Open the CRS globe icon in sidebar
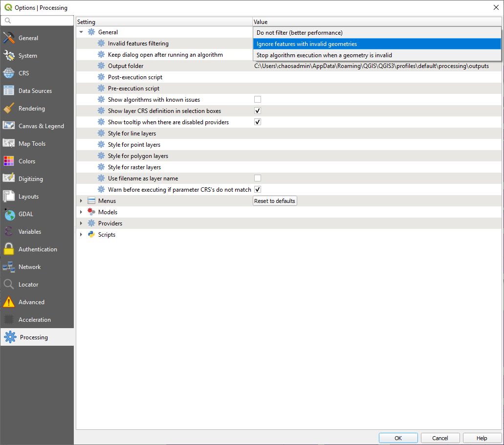 click(x=9, y=73)
